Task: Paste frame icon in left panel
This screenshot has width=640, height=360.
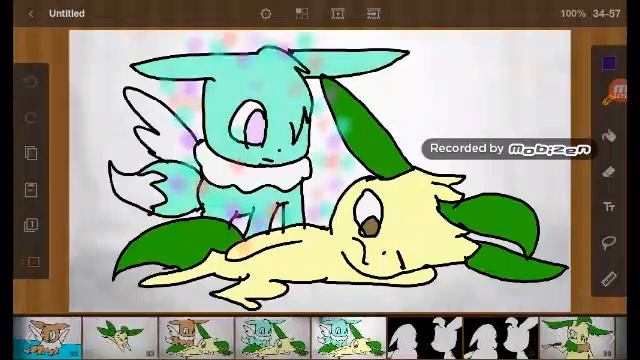Action: 31,190
